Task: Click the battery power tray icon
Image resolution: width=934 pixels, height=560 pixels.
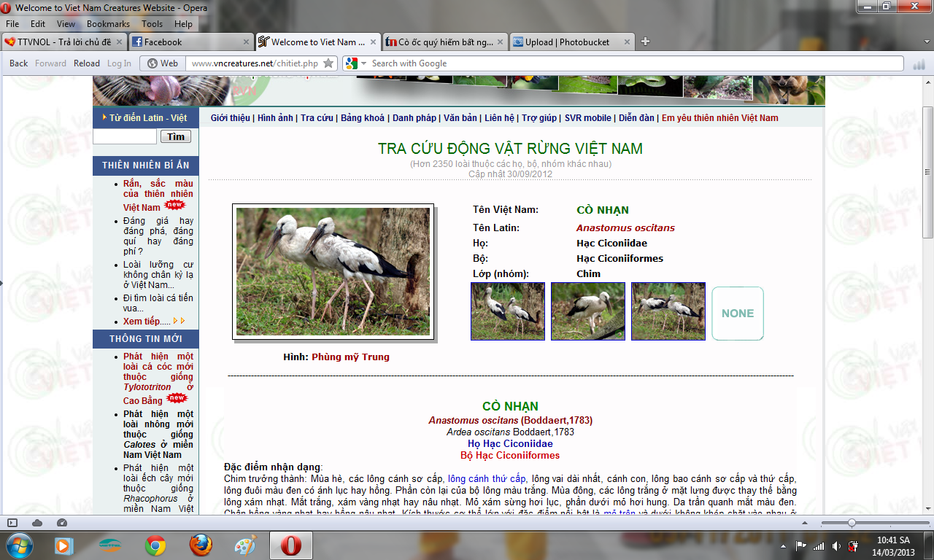Action: (x=852, y=545)
